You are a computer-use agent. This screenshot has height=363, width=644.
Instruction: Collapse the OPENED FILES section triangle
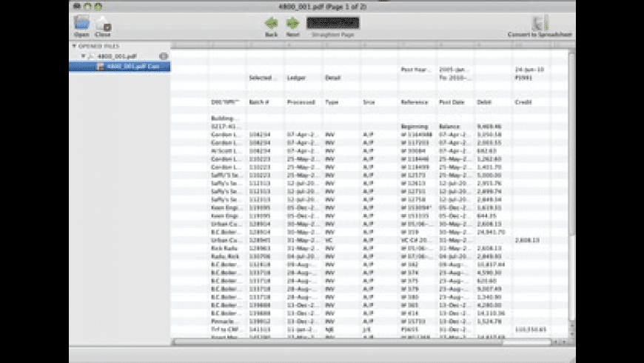(x=74, y=46)
